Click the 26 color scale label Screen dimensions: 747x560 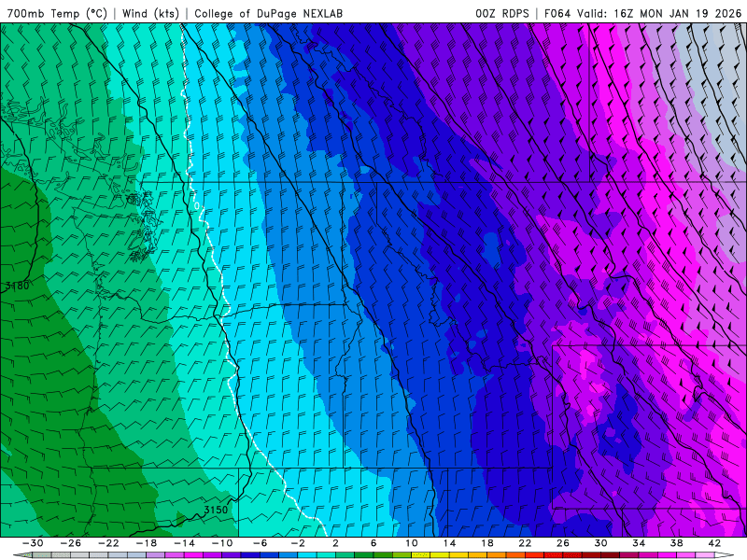(563, 543)
